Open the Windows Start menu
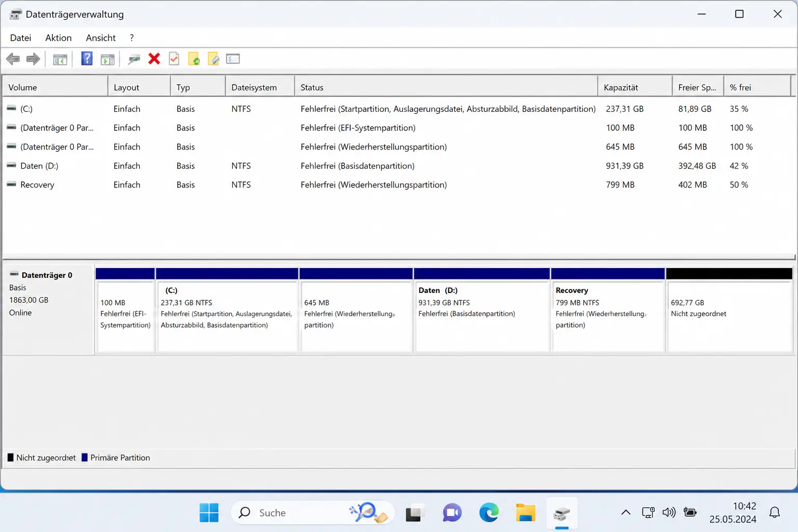The width and height of the screenshot is (798, 532). [x=209, y=513]
